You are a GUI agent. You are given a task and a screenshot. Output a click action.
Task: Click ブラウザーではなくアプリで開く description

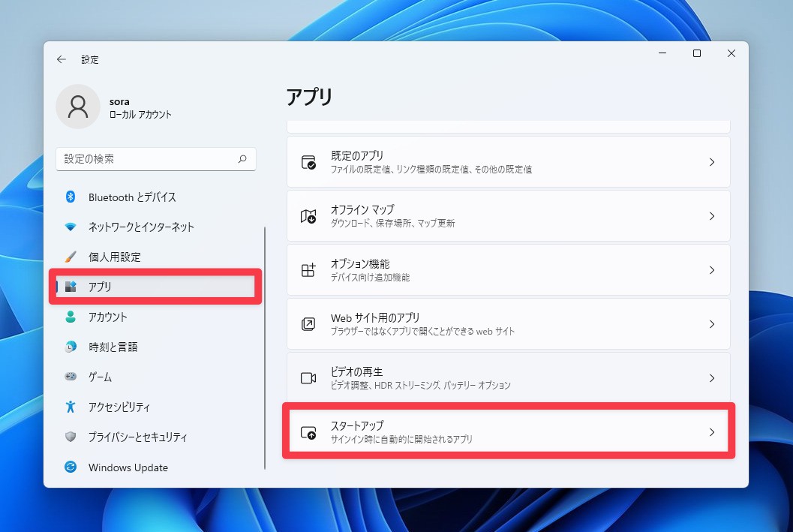(423, 332)
